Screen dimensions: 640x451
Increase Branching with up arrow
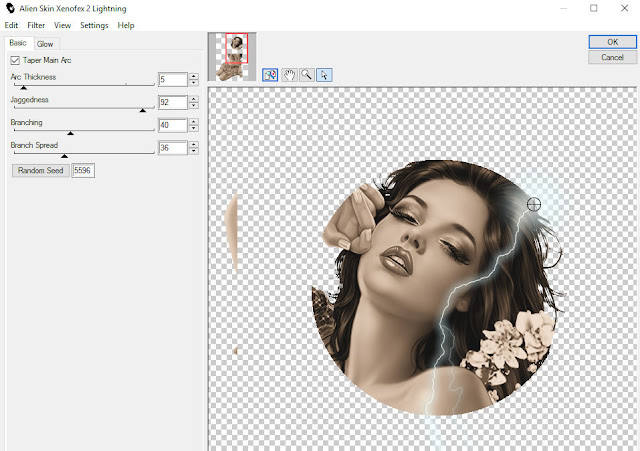click(x=194, y=122)
